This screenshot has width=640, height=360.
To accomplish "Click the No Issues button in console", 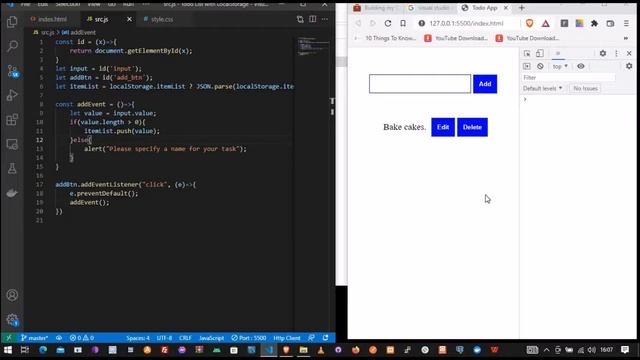I will (x=585, y=88).
